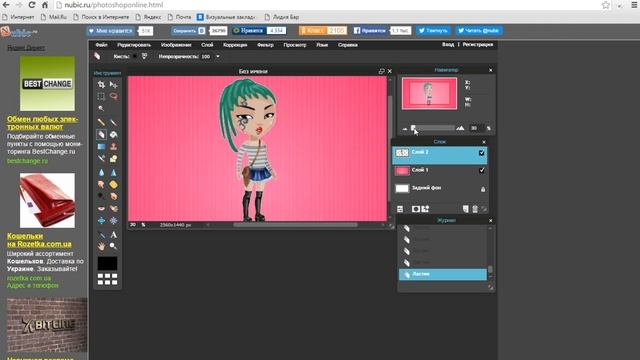
Task: Select the Gradient tool
Action: pos(101,146)
